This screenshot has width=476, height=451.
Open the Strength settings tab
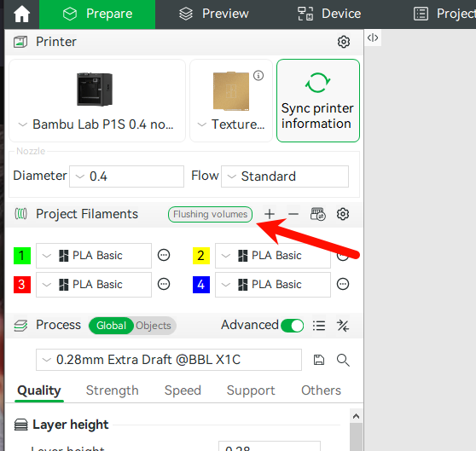coord(112,390)
